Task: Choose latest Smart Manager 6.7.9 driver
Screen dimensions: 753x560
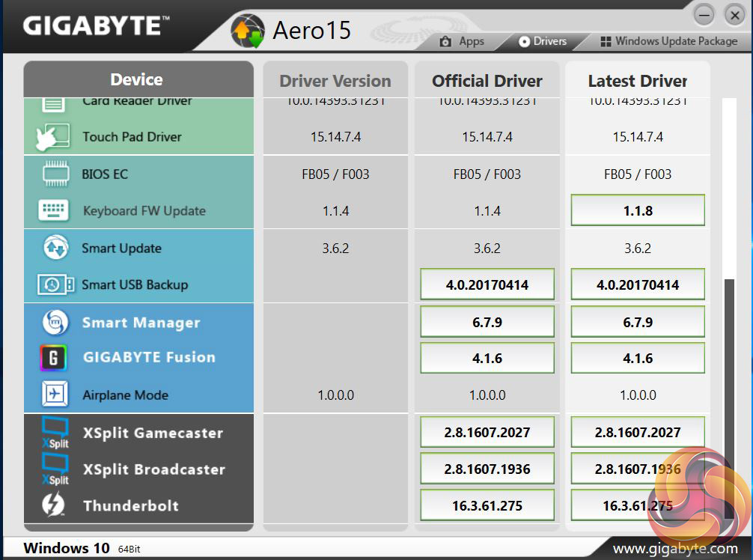Action: [x=638, y=322]
